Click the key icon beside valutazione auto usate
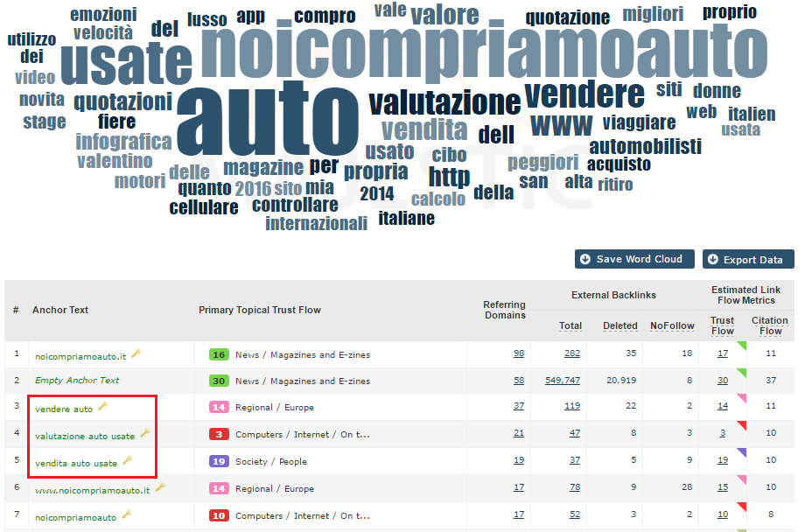Viewport: 805px width, 532px height. [144, 433]
